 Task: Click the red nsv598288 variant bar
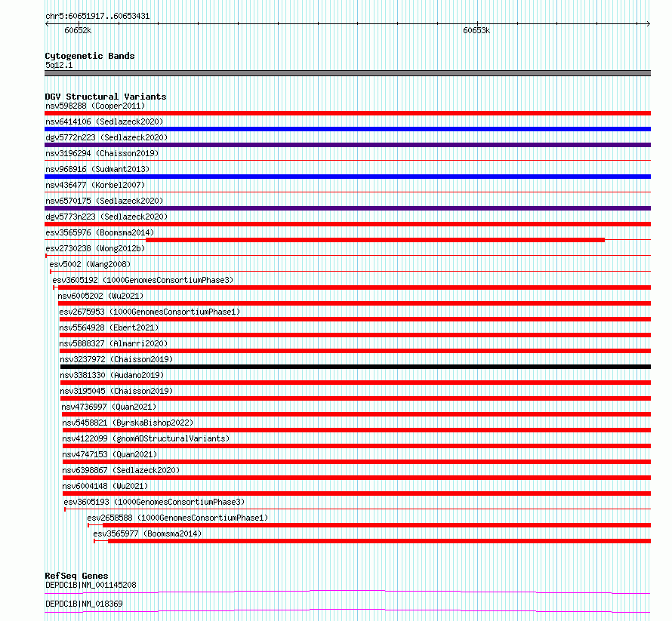pos(347,113)
